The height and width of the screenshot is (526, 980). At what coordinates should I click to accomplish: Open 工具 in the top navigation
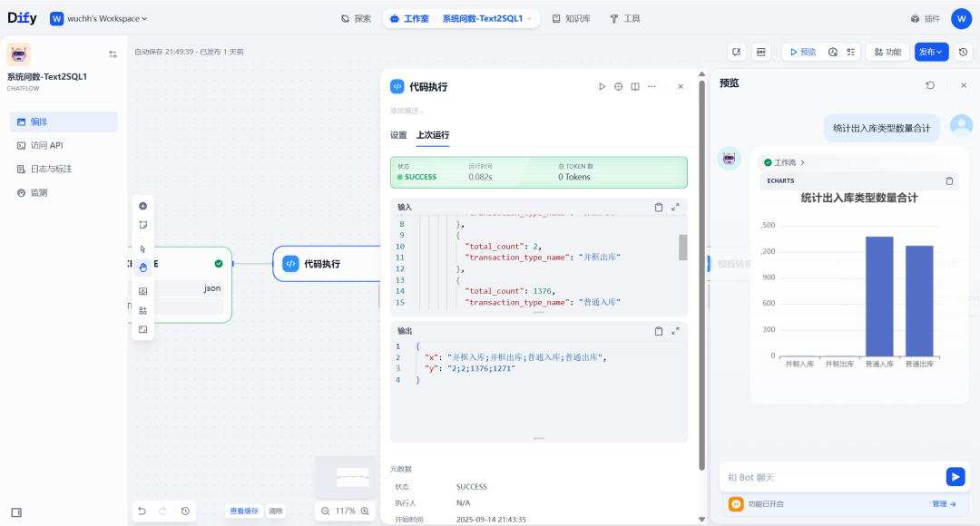point(625,19)
